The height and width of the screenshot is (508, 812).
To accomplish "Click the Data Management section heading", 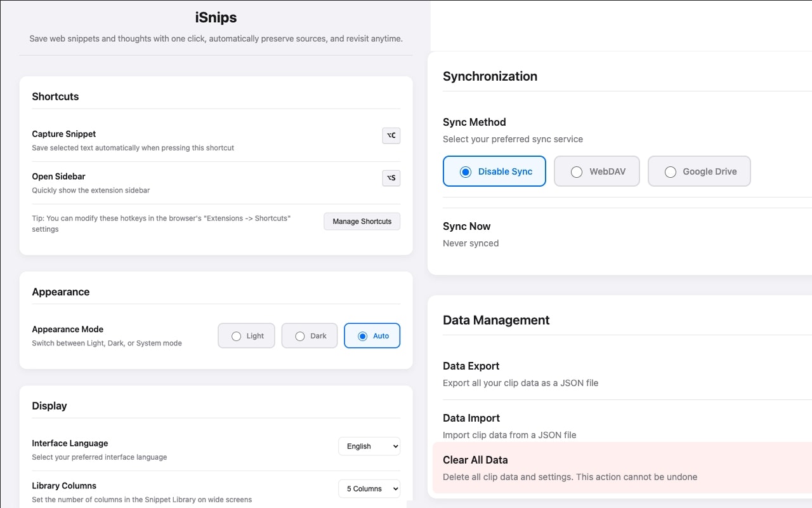I will (x=496, y=320).
